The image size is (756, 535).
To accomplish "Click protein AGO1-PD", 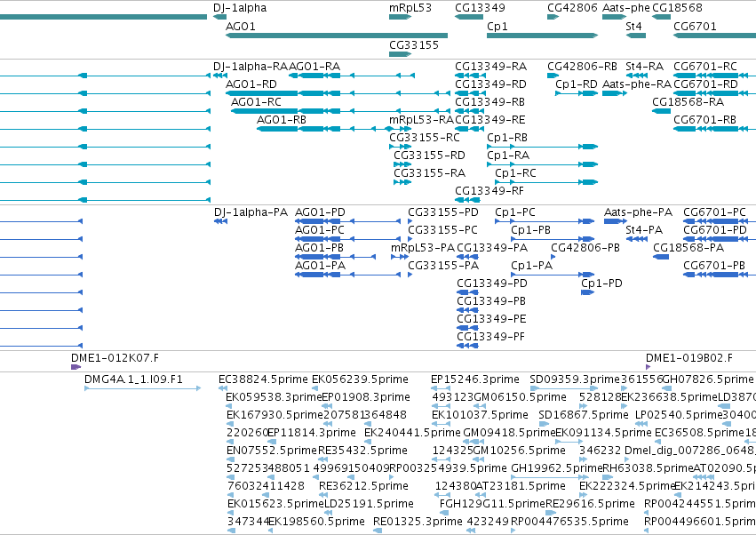I will pos(320,212).
